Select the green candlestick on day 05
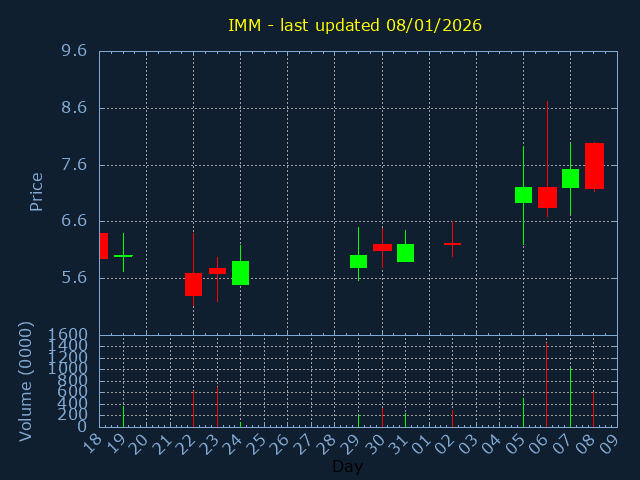 523,195
